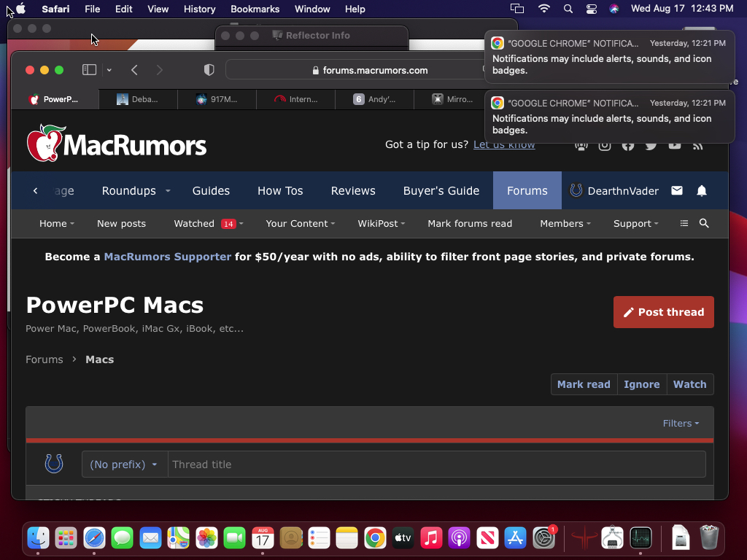The image size is (747, 560).
Task: Open Maps in the dock
Action: [x=178, y=538]
